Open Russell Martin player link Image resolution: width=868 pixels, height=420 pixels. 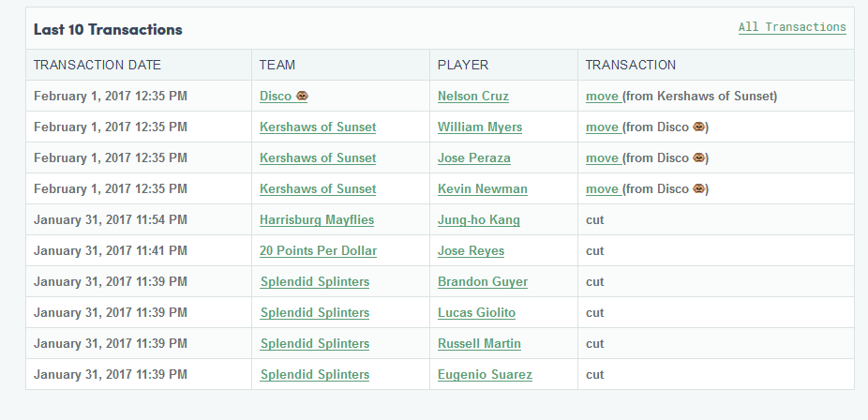click(x=479, y=344)
